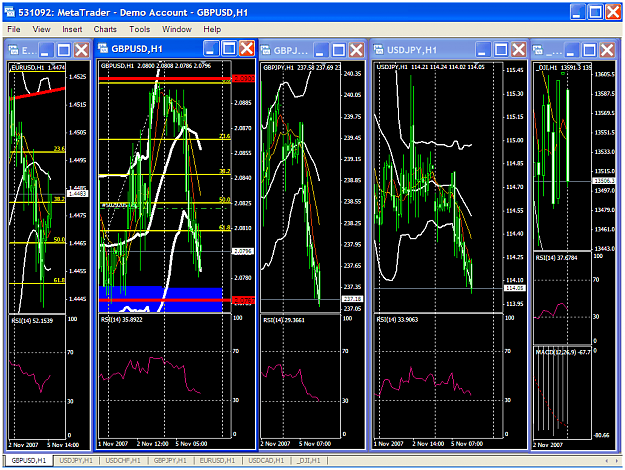This screenshot has width=625, height=470.
Task: Open the Window menu
Action: point(177,29)
